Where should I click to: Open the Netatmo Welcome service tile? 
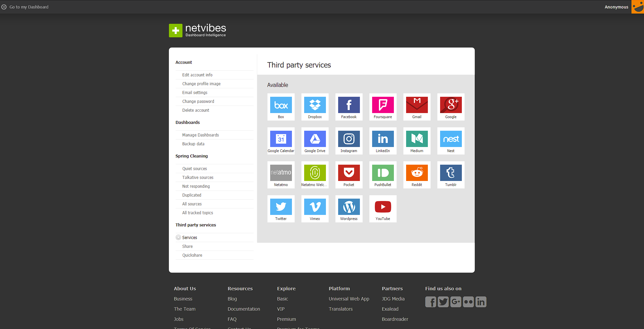click(x=315, y=175)
